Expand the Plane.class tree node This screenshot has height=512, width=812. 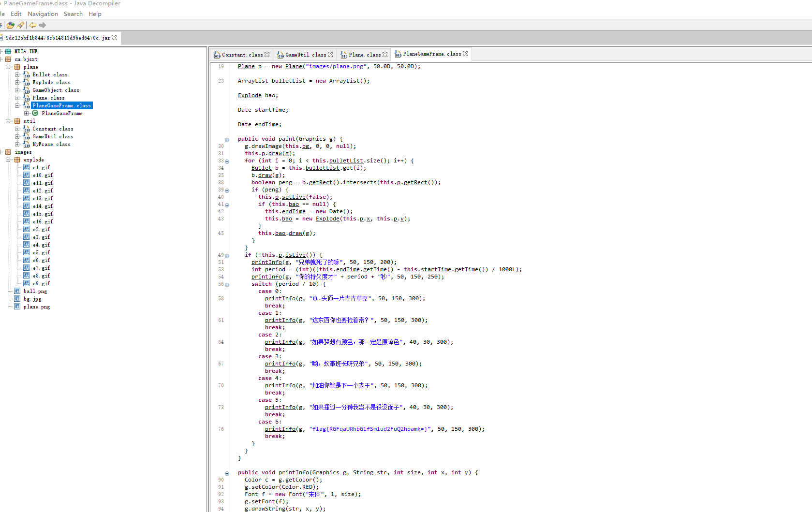coord(17,98)
